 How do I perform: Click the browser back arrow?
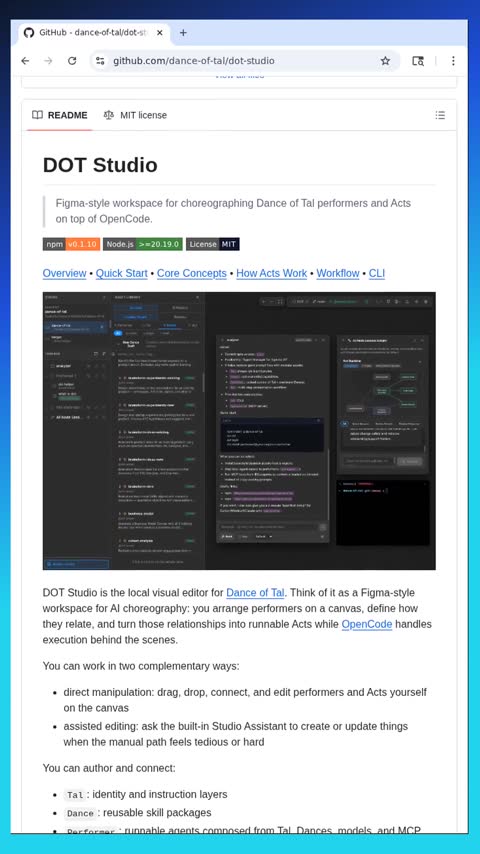pos(25,61)
